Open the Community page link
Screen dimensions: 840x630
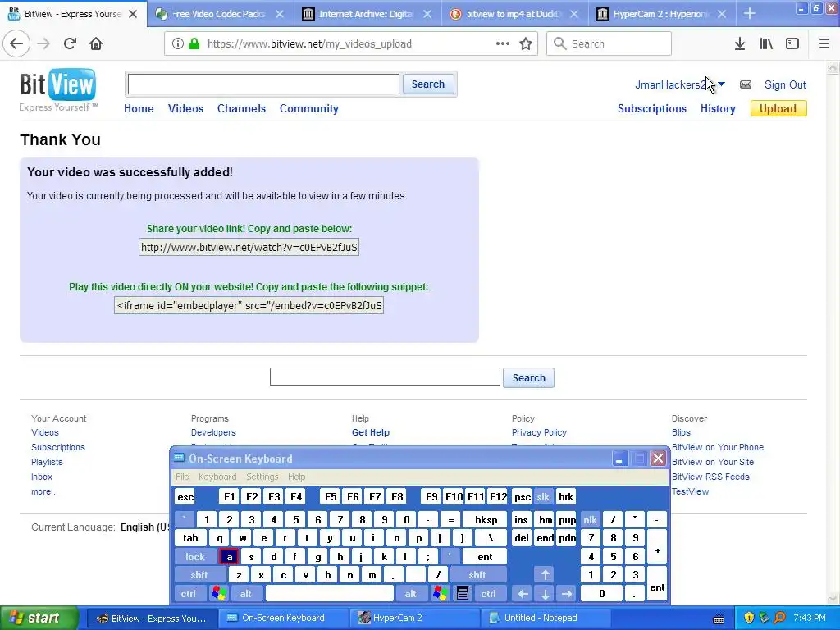click(x=309, y=109)
